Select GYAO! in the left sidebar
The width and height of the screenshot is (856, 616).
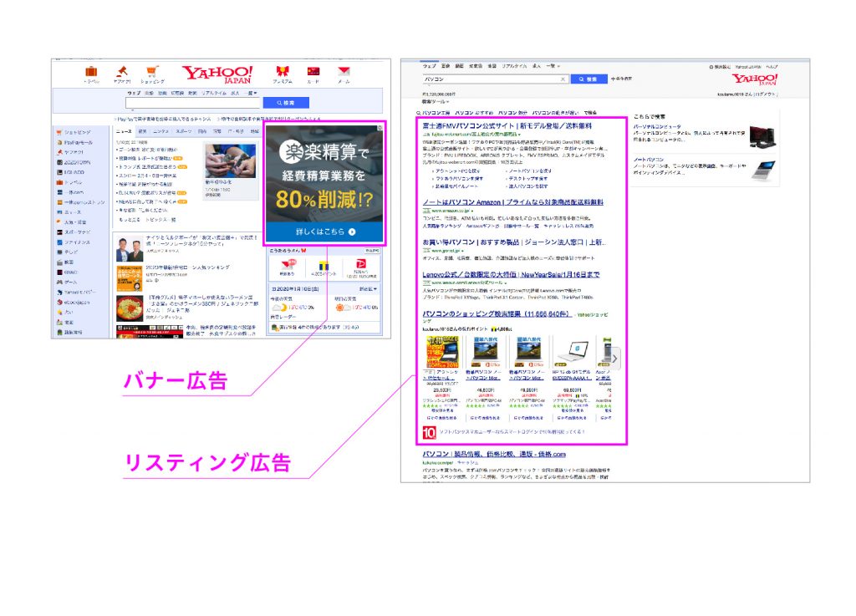point(68,272)
